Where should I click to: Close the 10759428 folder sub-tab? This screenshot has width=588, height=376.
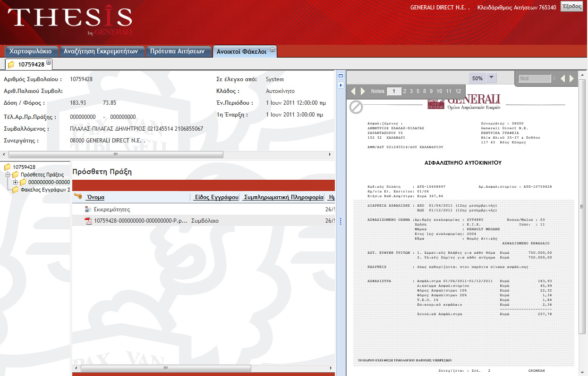pos(49,63)
